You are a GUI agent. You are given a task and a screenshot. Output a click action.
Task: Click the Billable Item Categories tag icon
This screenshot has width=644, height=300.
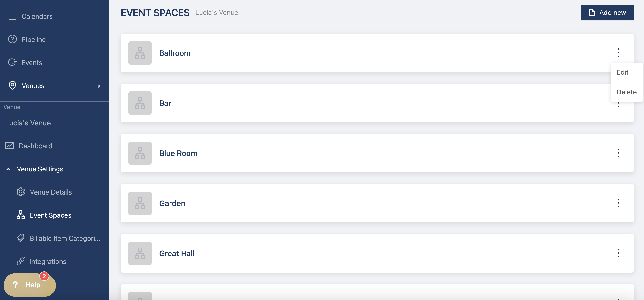point(20,238)
